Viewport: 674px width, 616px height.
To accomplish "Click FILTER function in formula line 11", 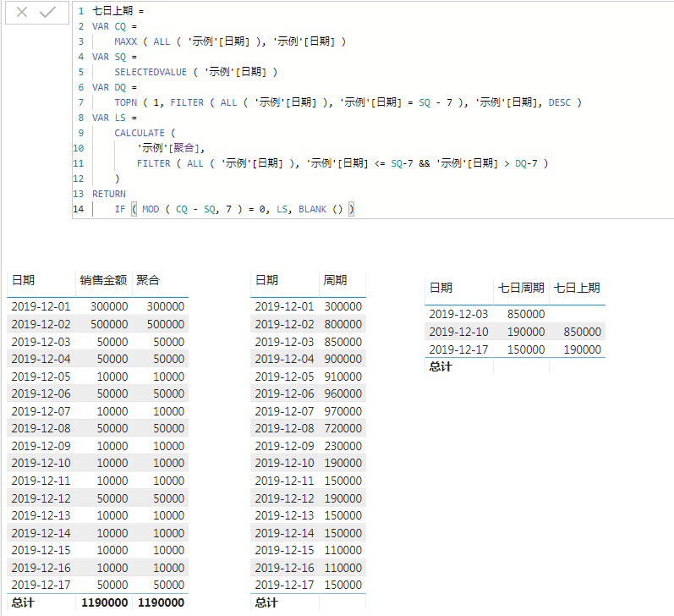I will 153,163.
